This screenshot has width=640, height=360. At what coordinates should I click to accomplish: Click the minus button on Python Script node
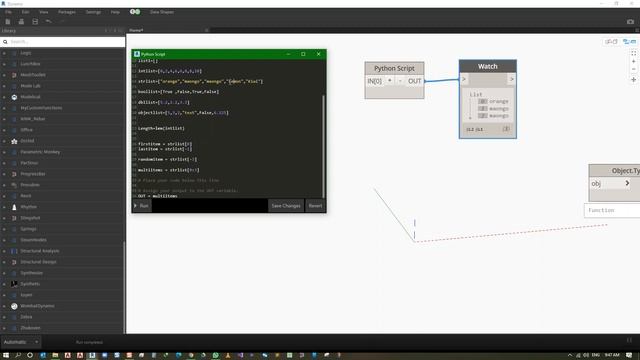[400, 81]
